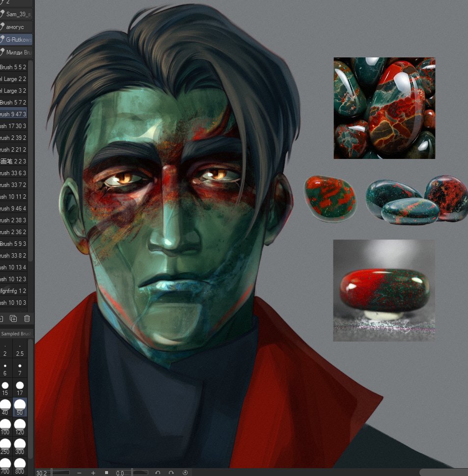Viewport: 468px width, 476px height.
Task: Rotate the canvas right
Action: tap(171, 473)
